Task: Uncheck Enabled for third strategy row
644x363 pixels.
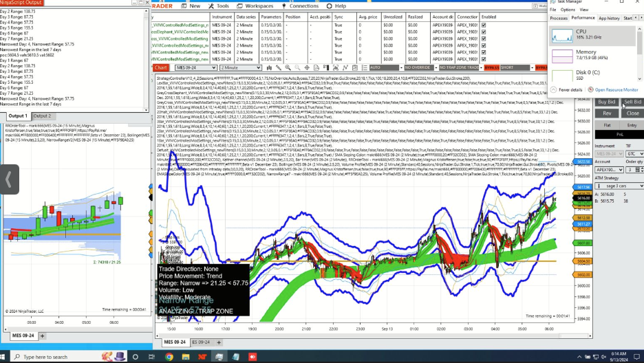Action: pyautogui.click(x=484, y=38)
